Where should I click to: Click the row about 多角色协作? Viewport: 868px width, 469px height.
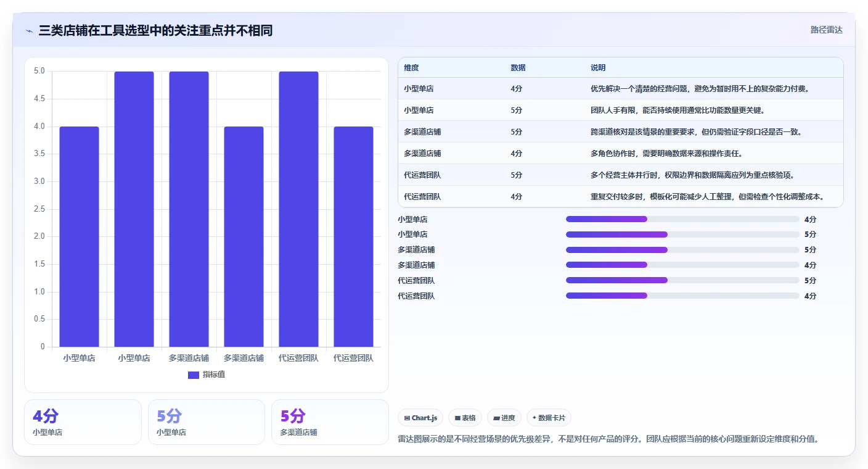(621, 154)
